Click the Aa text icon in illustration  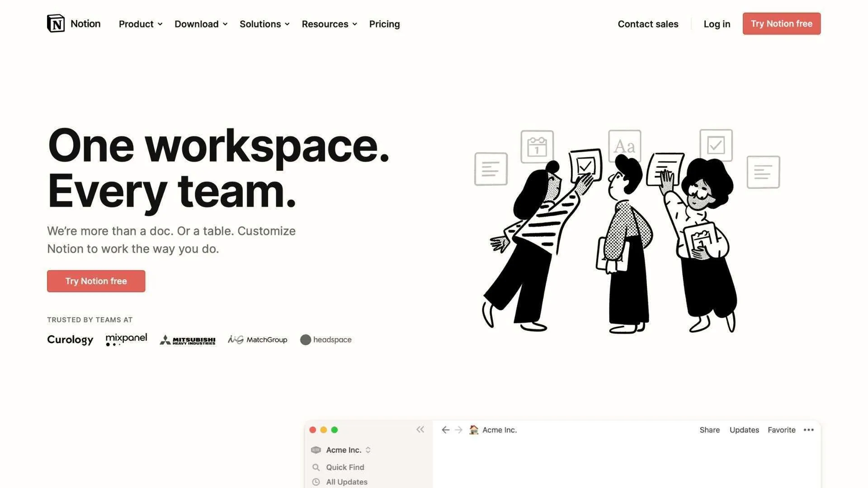pyautogui.click(x=624, y=145)
